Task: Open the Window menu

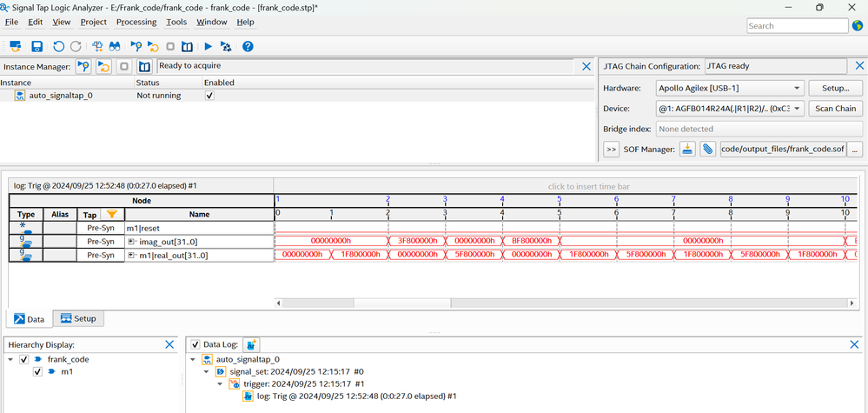Action: click(x=212, y=22)
